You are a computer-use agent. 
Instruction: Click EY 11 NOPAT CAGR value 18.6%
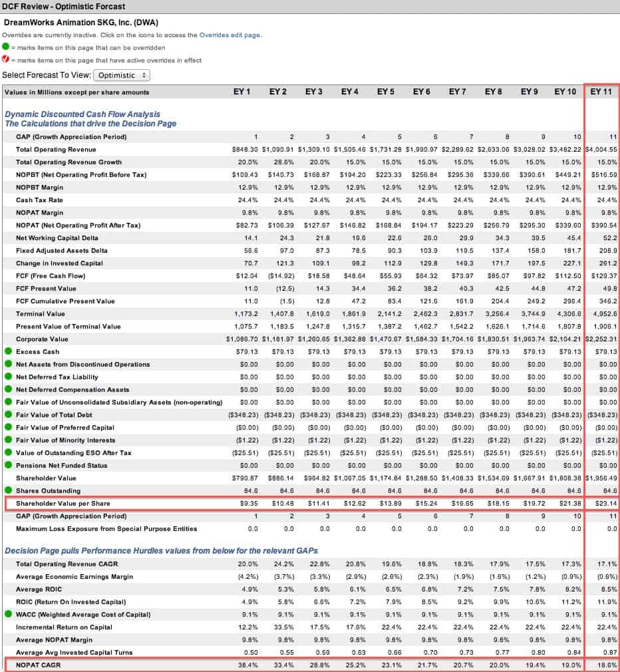pyautogui.click(x=607, y=665)
